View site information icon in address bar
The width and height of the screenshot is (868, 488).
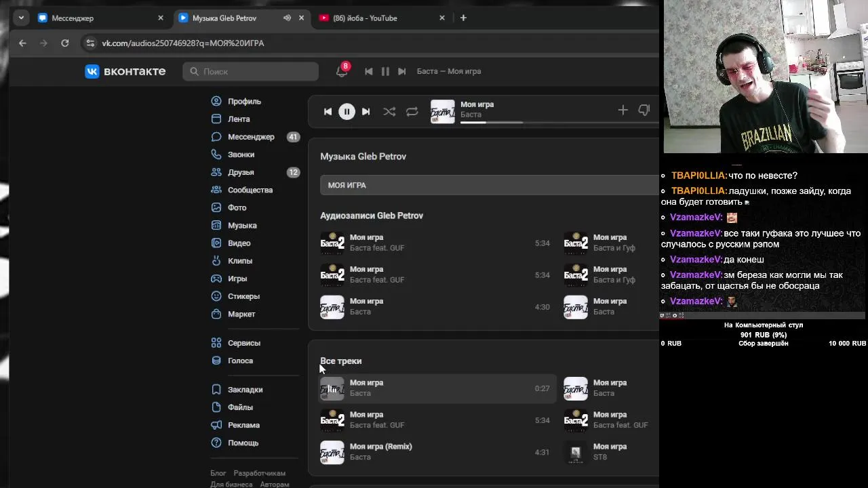(x=90, y=43)
